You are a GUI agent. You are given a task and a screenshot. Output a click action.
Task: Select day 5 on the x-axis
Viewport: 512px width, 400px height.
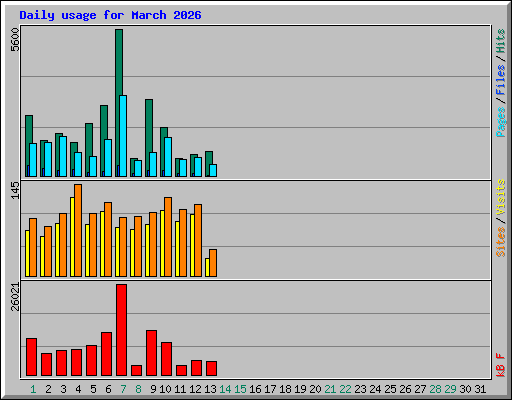[93, 389]
